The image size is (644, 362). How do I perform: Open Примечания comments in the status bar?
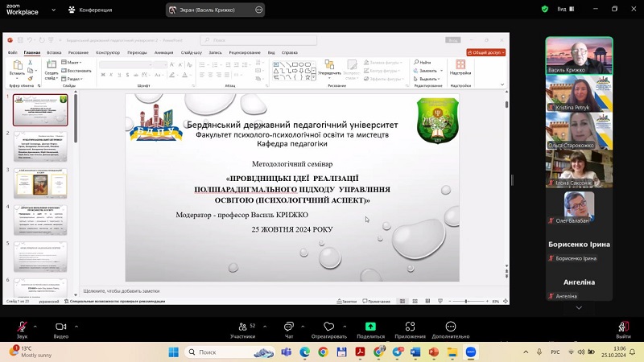tap(376, 301)
